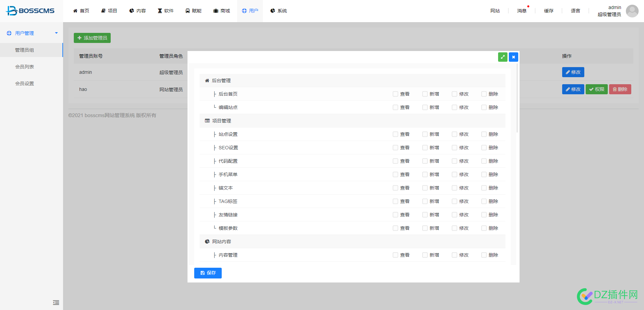Check 修改 for 手机菜单

[454, 174]
